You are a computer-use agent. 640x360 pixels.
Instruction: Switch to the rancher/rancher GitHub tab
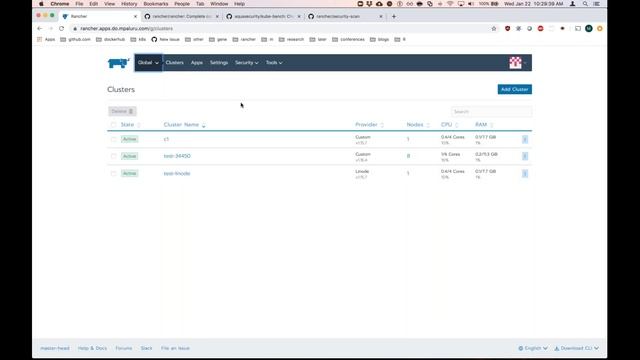(x=181, y=16)
